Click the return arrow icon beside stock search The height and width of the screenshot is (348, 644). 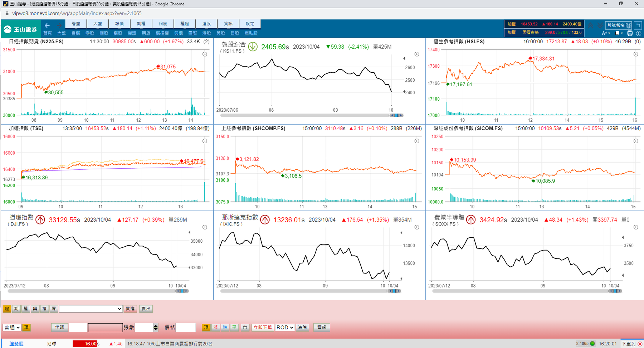coord(638,25)
